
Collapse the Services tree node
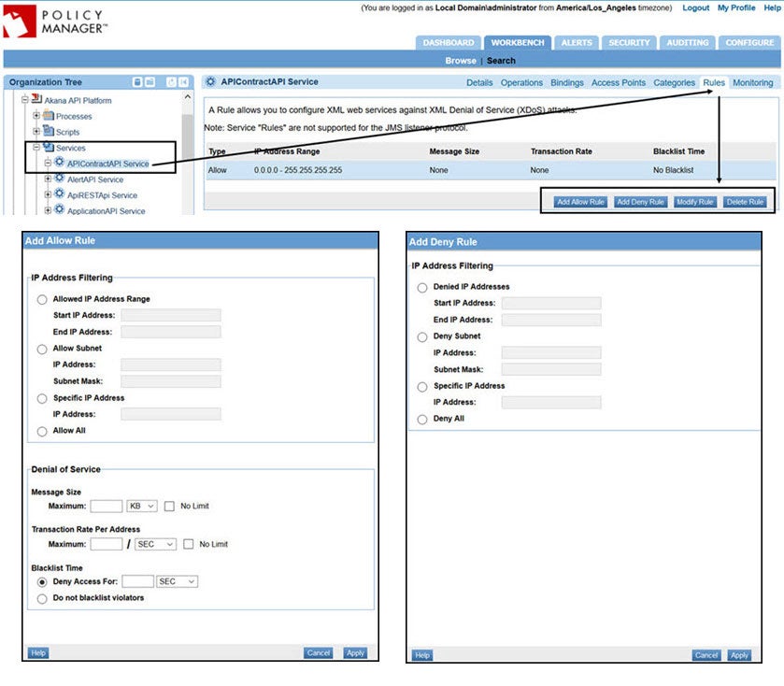(x=36, y=147)
